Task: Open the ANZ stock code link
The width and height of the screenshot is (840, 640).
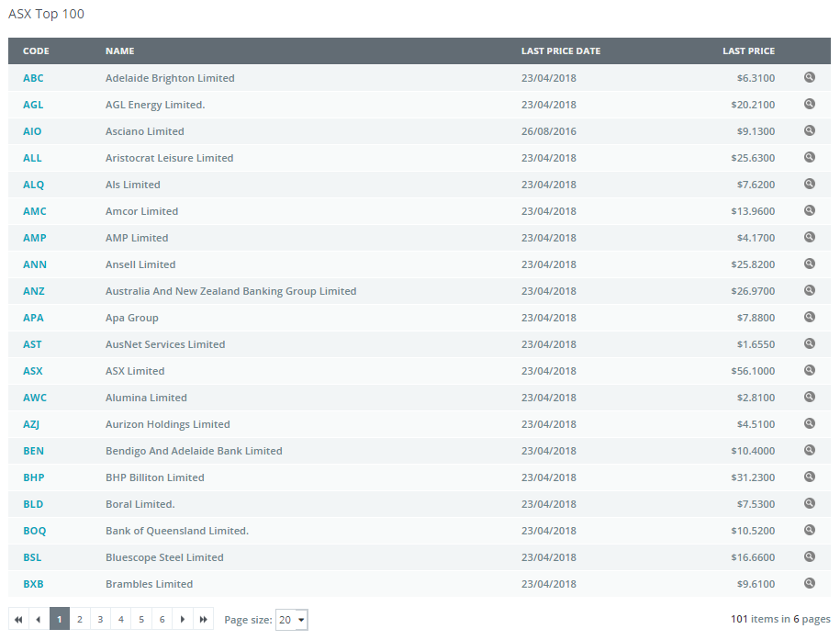Action: 34,291
